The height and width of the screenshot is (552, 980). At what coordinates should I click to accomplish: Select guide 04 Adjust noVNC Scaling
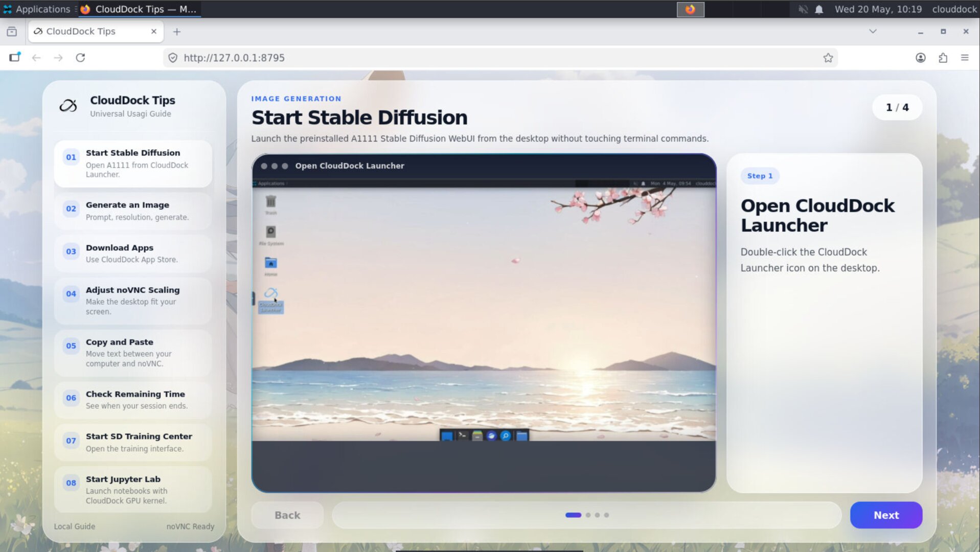(x=133, y=301)
